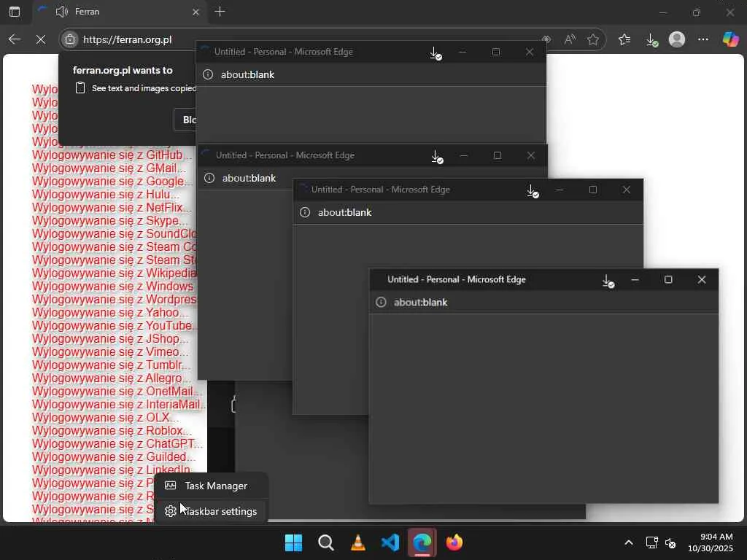
Task: Open Firefox from taskbar
Action: coord(454,542)
